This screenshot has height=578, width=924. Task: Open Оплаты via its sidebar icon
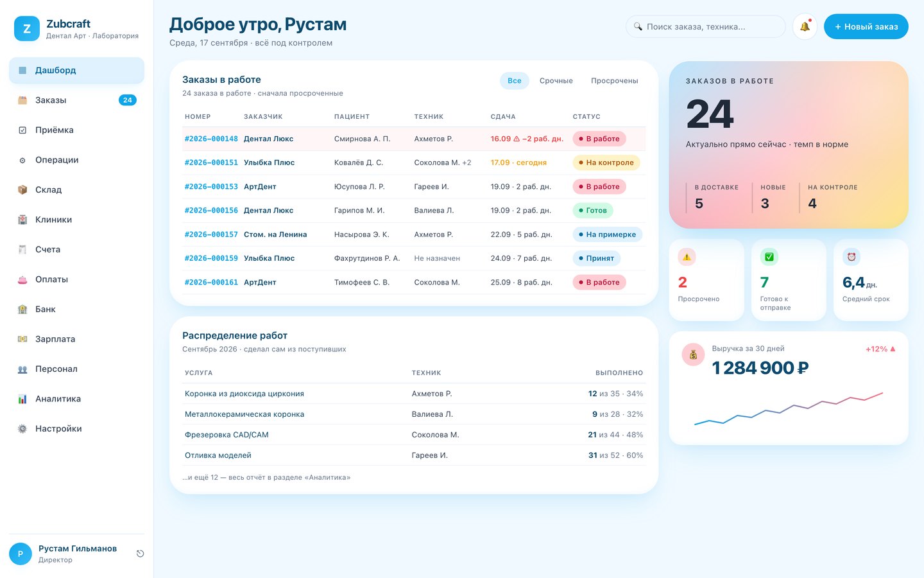pos(22,279)
